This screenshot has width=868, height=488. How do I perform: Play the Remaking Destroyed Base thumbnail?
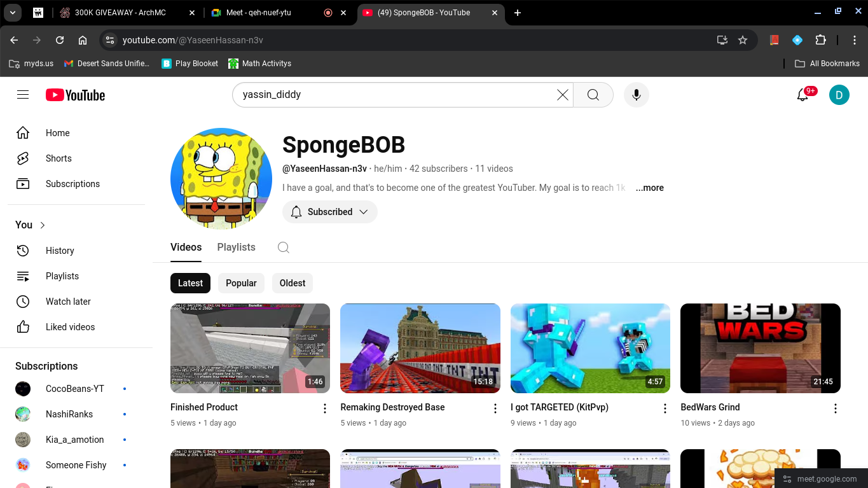(x=420, y=348)
